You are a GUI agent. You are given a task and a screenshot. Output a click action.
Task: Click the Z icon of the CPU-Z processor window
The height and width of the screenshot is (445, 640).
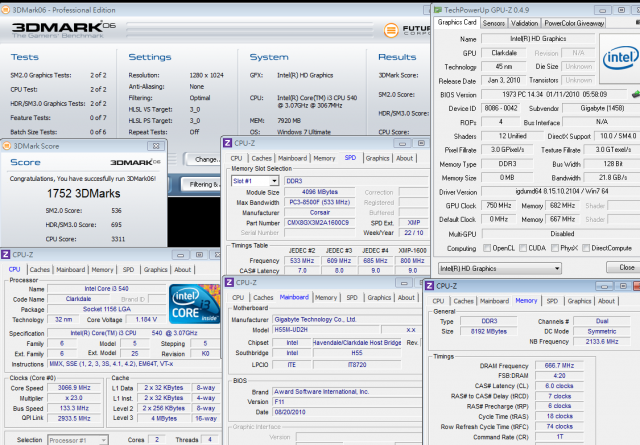[6, 254]
